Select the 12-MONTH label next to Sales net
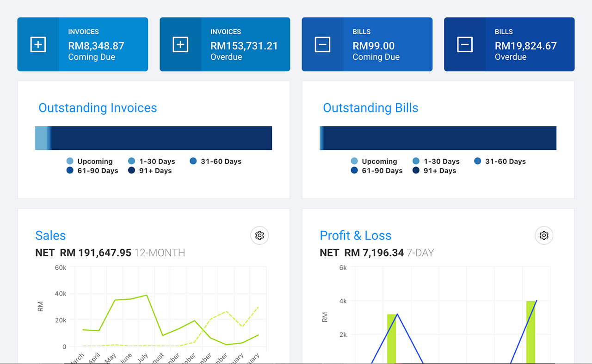592x364 pixels. pos(160,253)
